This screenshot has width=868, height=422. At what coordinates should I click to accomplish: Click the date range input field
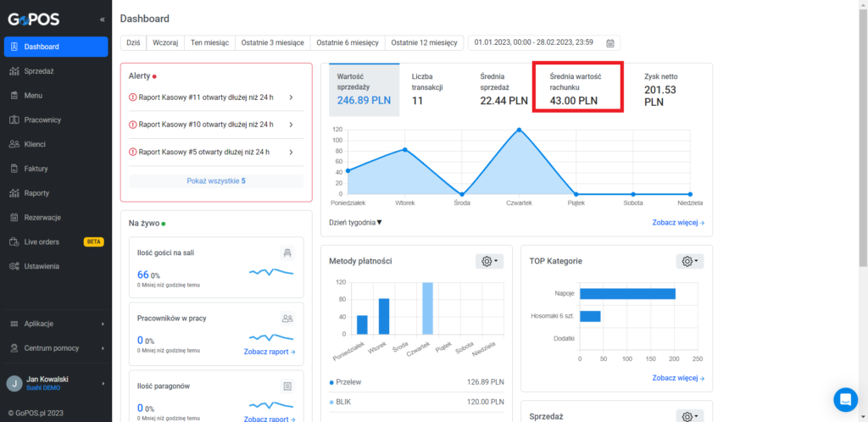click(544, 42)
